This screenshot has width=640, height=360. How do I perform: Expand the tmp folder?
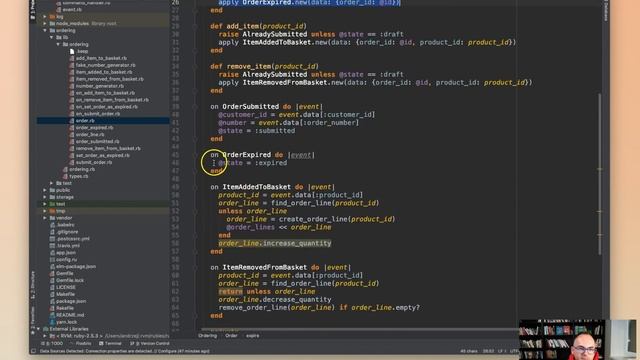coord(45,211)
